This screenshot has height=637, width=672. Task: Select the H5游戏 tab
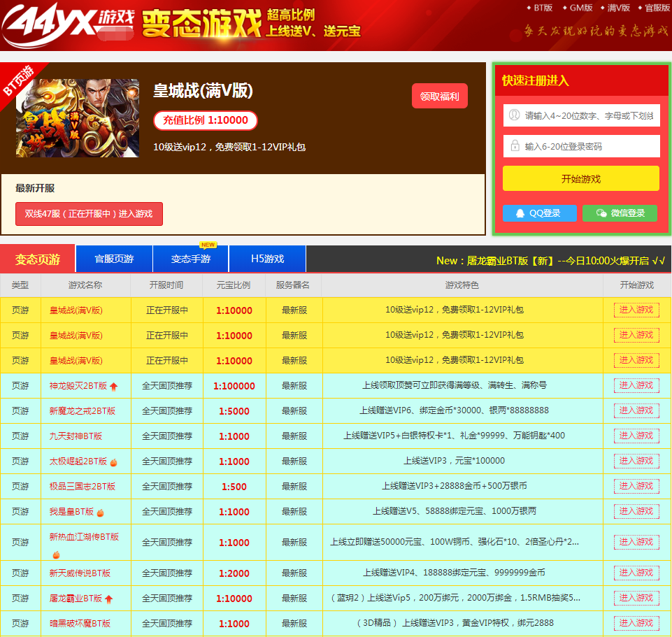pyautogui.click(x=267, y=259)
